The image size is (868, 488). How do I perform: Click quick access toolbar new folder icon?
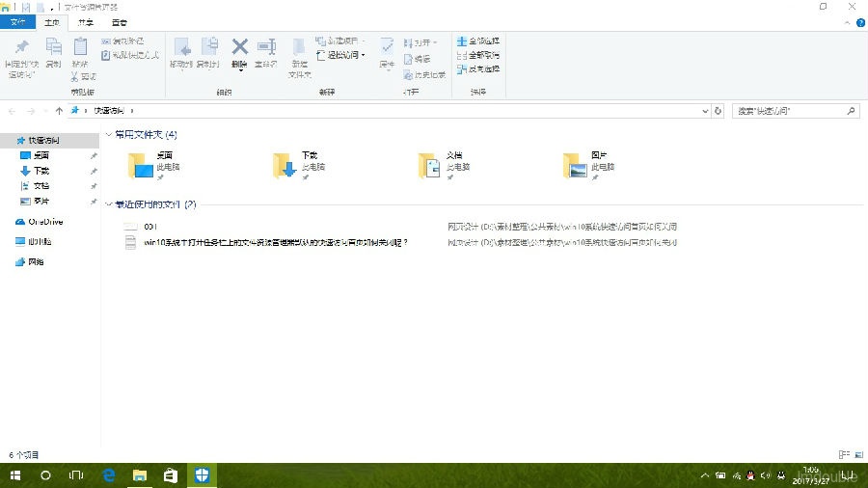[x=41, y=7]
